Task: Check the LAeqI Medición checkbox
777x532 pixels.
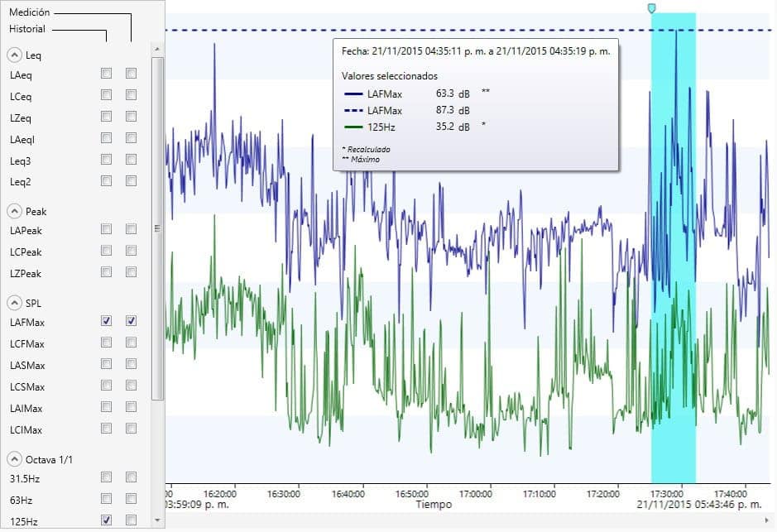Action: (105, 138)
